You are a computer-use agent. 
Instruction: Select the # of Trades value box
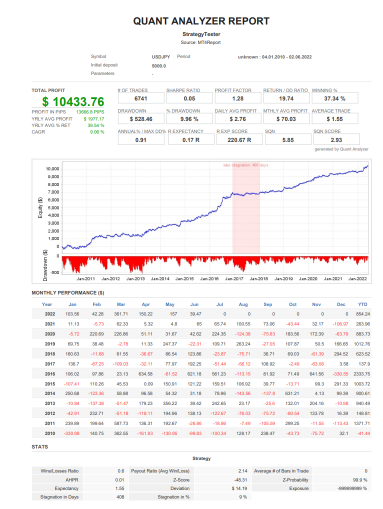click(x=141, y=98)
